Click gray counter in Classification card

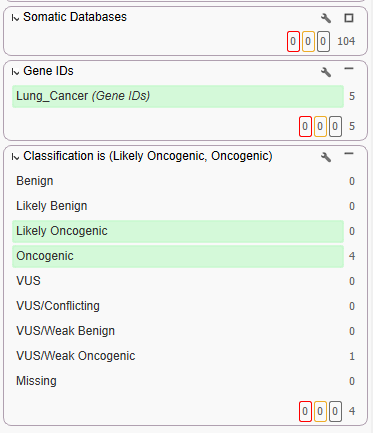pos(335,411)
